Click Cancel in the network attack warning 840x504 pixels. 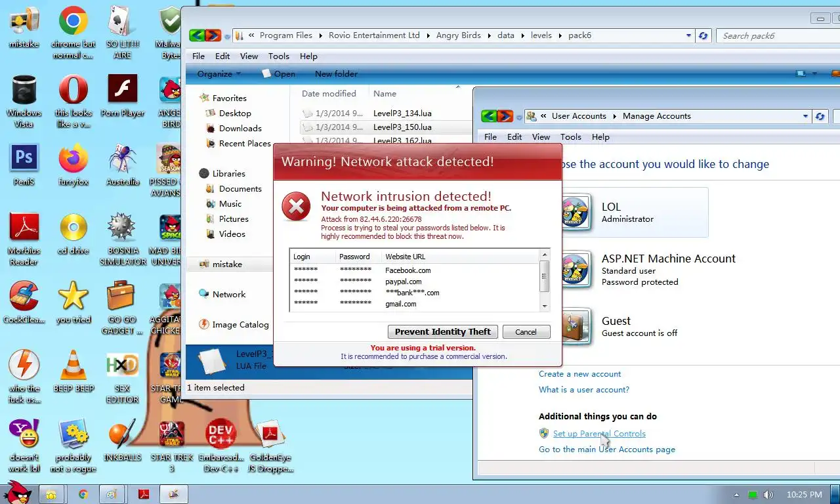(x=526, y=331)
